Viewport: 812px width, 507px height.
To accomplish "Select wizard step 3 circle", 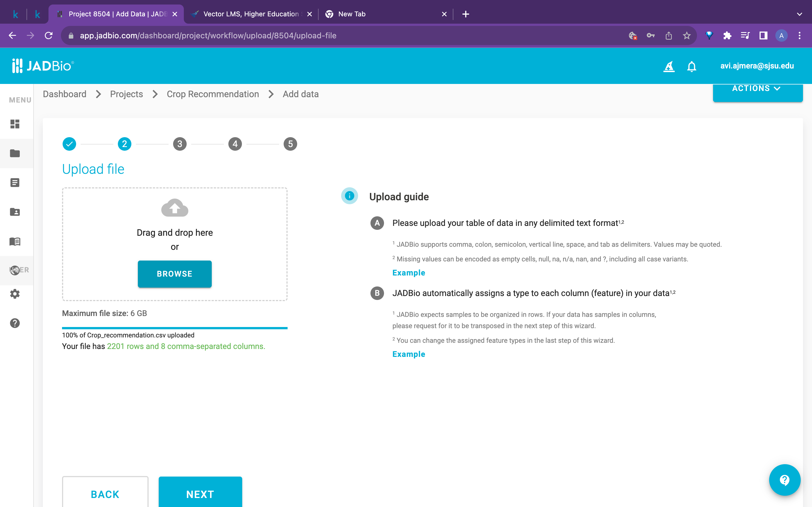I will pyautogui.click(x=180, y=144).
